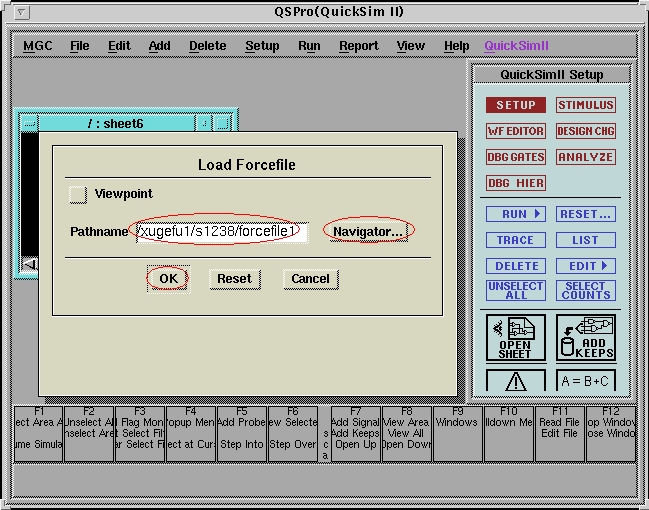Expand the RUN palette submenu
Screen dimensions: 649x510
point(516,214)
